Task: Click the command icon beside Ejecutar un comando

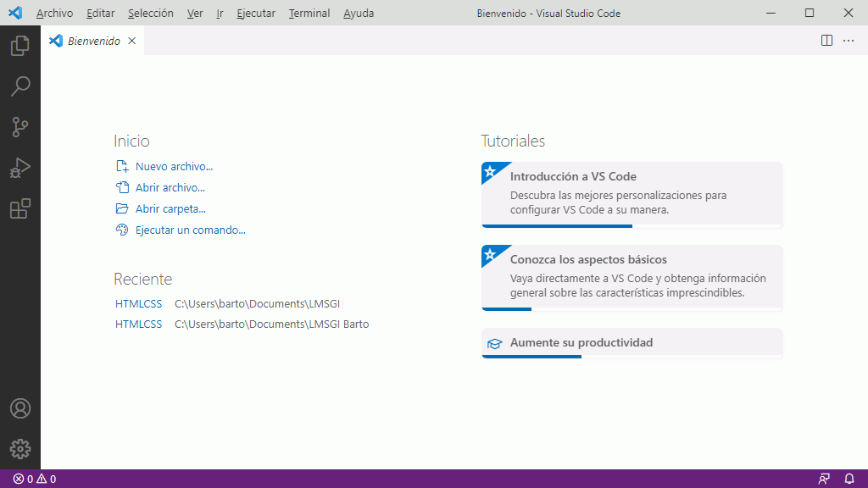Action: coord(122,230)
